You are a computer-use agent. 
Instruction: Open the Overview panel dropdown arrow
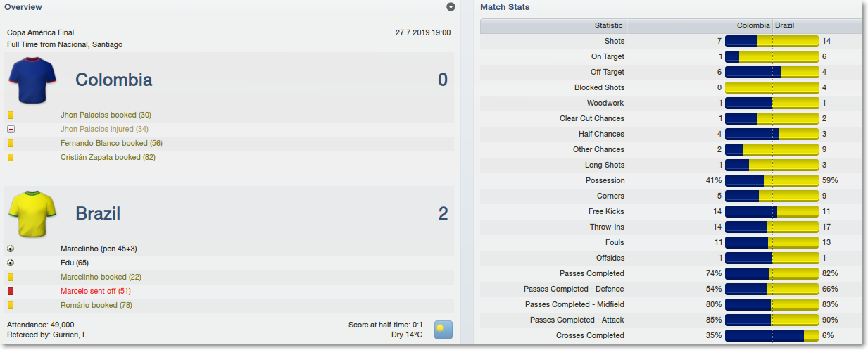pos(451,7)
